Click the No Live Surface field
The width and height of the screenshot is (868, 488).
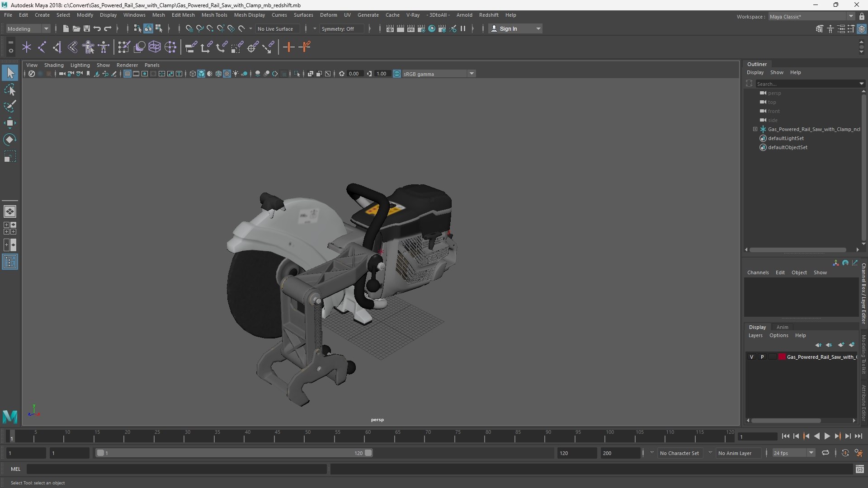(277, 28)
